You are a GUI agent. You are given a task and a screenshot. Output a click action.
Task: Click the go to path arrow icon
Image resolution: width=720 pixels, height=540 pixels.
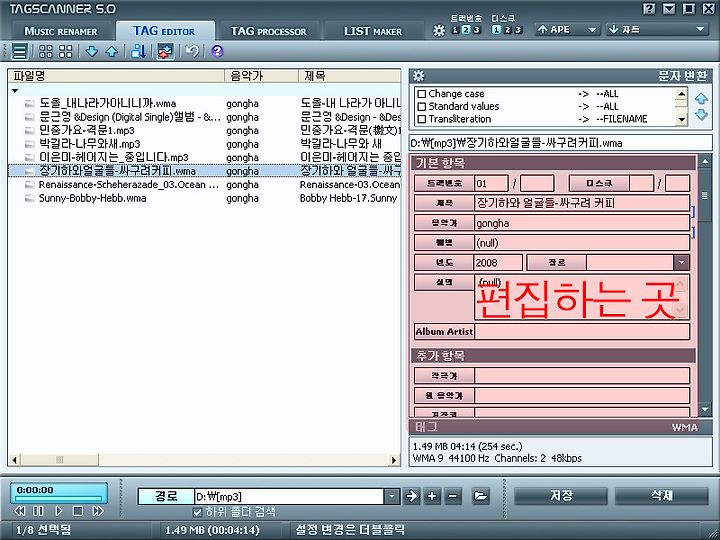click(x=411, y=496)
